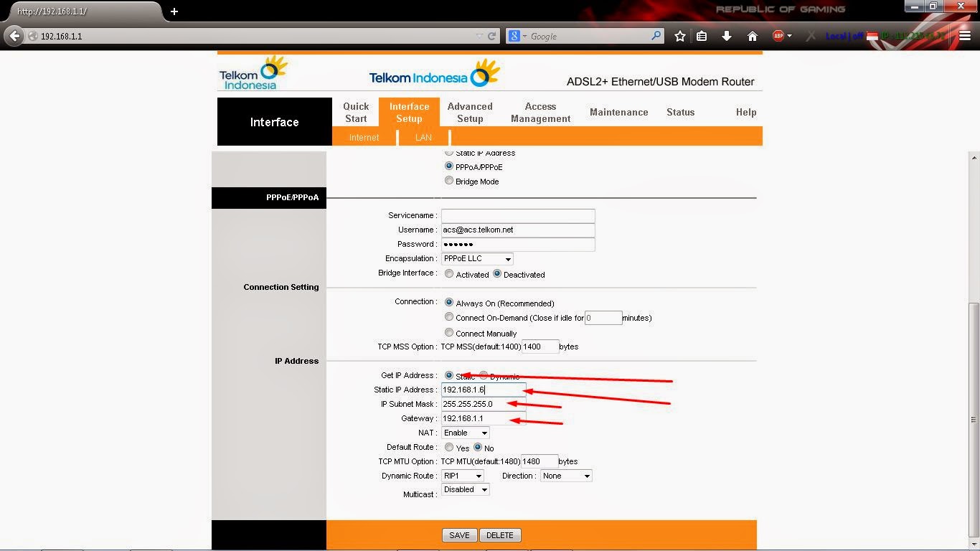Select the PPPoA/PPPoE radio button
The height and width of the screenshot is (551, 980).
tap(449, 166)
